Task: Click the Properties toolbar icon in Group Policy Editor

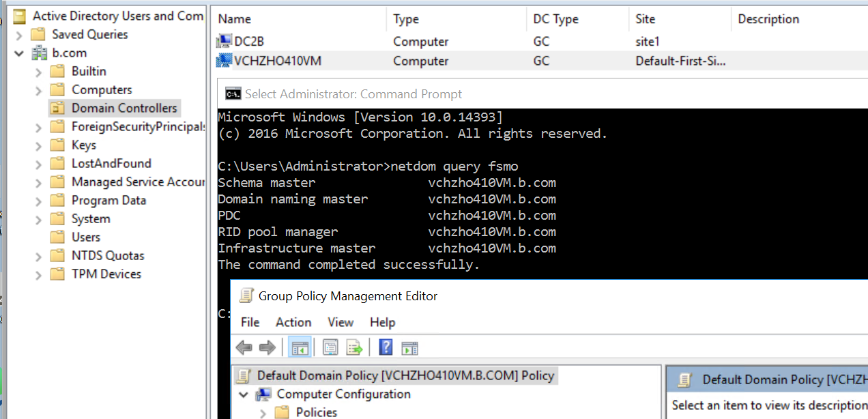Action: (331, 348)
